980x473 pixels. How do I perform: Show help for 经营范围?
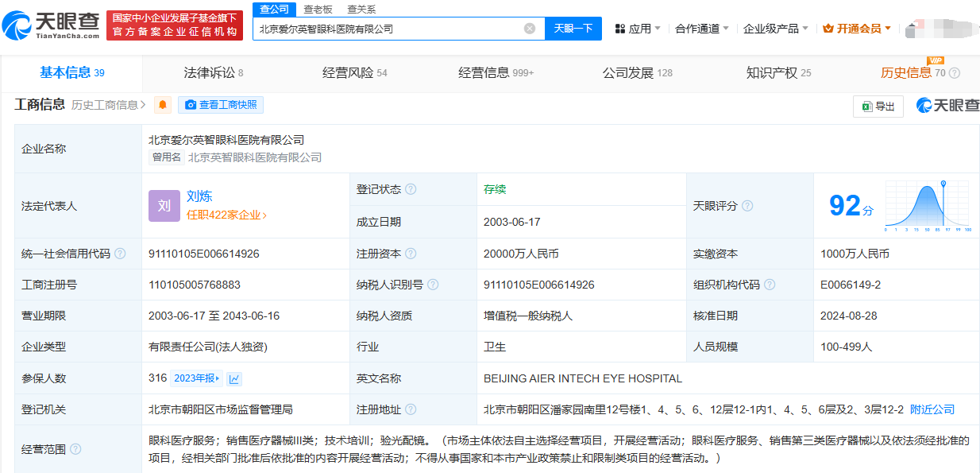click(75, 449)
